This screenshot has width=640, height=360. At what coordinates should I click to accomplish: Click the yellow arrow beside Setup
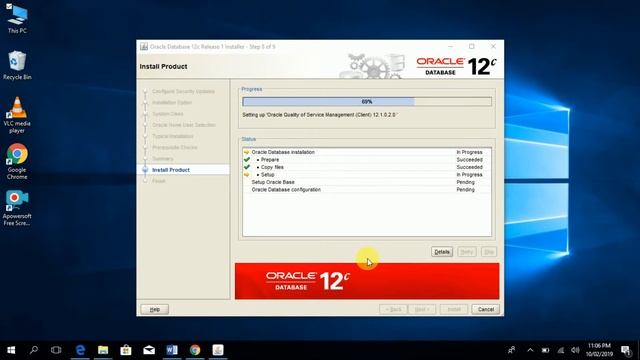click(x=247, y=175)
